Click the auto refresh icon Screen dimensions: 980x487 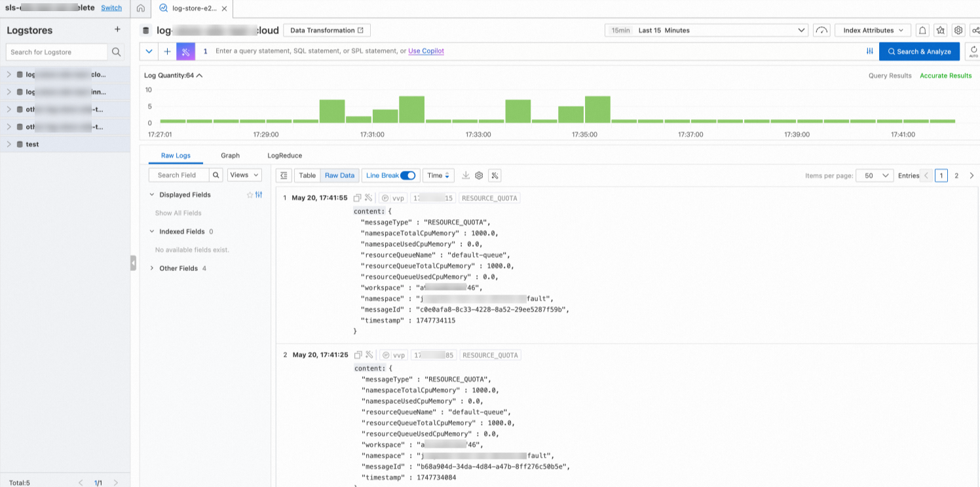[973, 51]
